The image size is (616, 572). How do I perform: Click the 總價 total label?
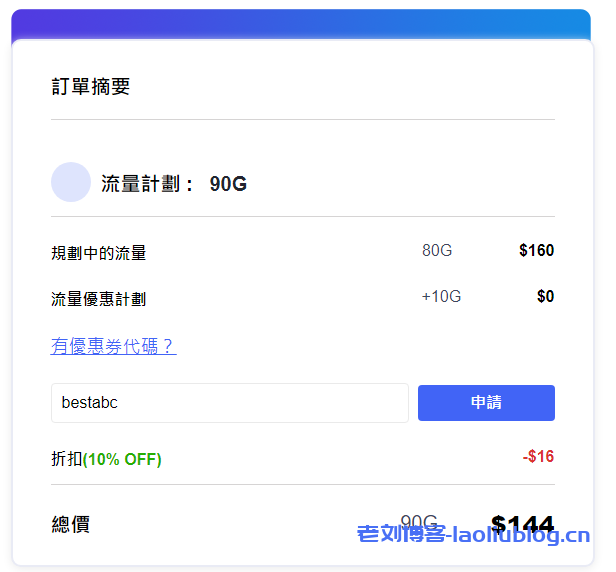[x=71, y=524]
